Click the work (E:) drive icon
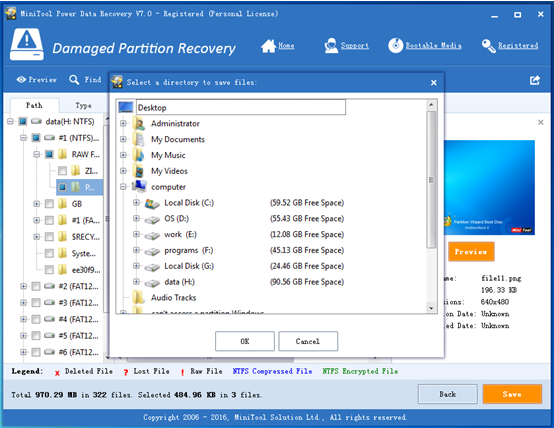The height and width of the screenshot is (428, 554). tap(152, 235)
